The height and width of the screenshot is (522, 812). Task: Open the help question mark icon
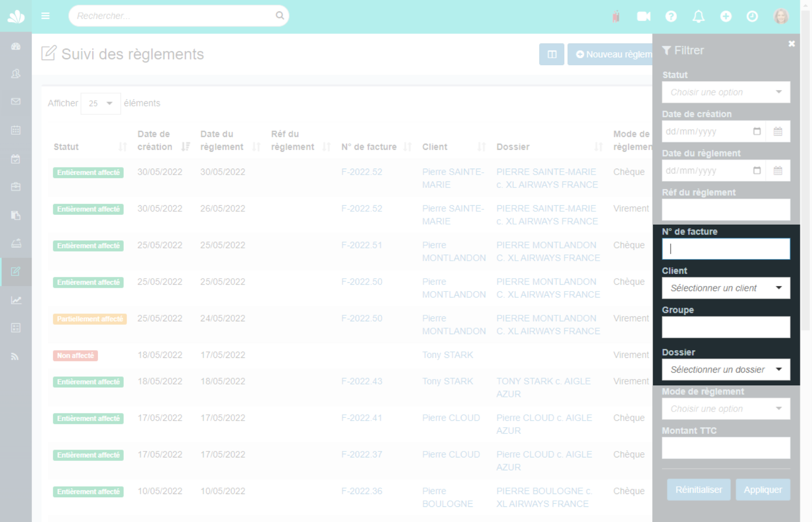671,16
